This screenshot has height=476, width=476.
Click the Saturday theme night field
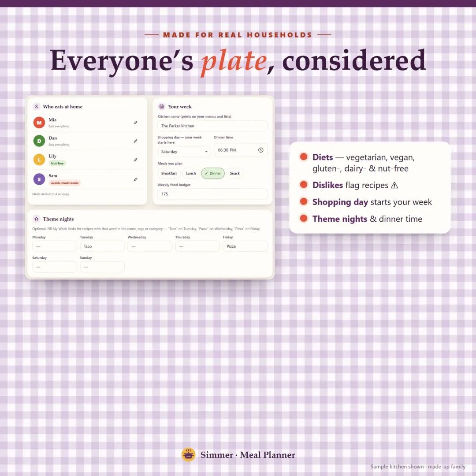(55, 267)
